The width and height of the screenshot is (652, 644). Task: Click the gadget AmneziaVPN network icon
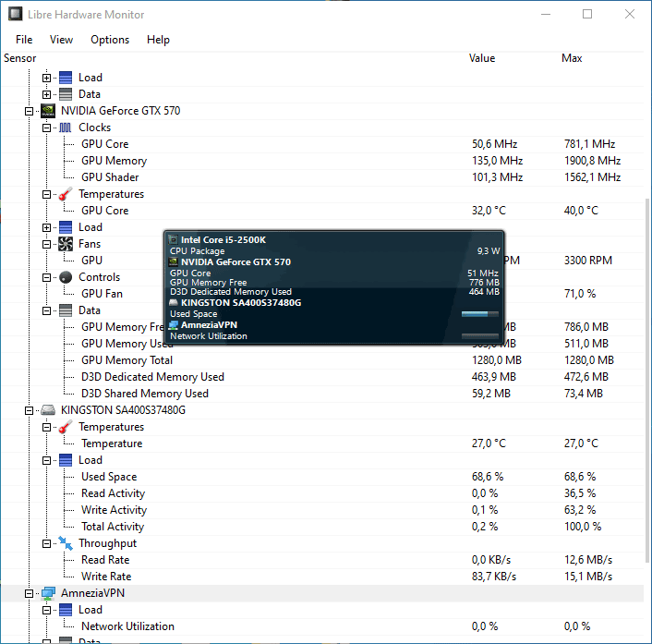(173, 325)
